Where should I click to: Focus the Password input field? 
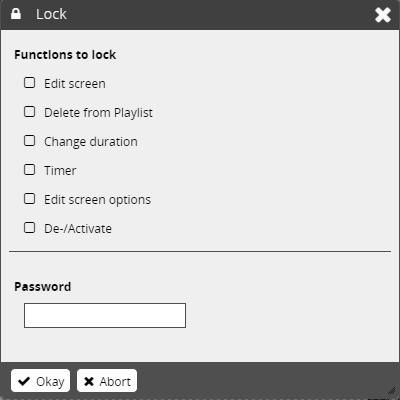(105, 315)
